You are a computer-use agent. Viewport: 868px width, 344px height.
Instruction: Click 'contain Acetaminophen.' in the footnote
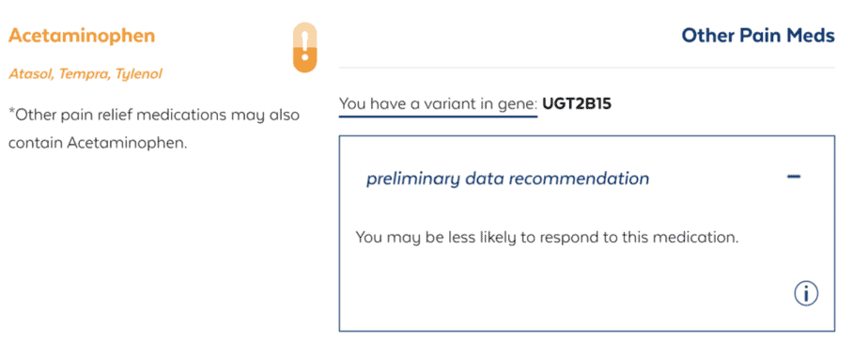[98, 143]
